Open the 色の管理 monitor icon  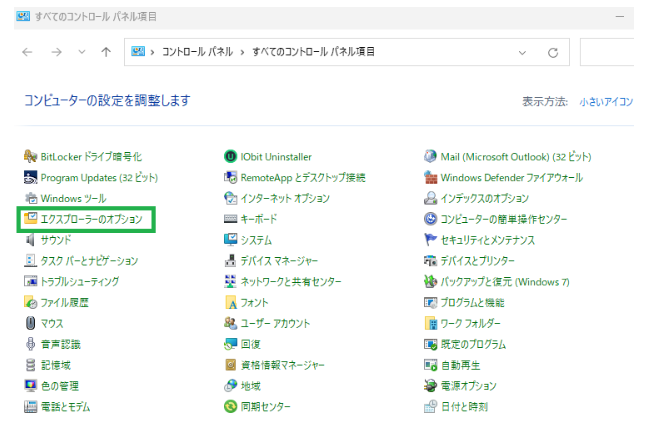click(30, 386)
